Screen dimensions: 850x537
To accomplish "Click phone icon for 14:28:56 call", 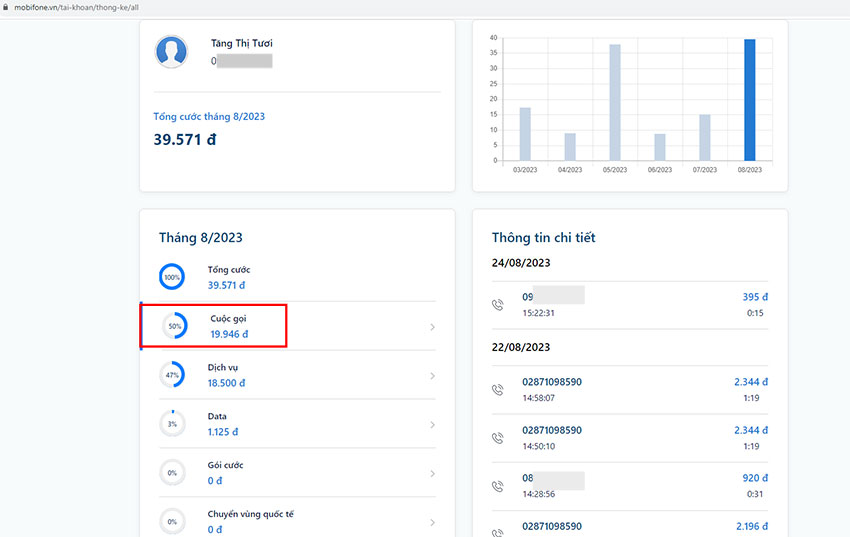I will pos(498,486).
